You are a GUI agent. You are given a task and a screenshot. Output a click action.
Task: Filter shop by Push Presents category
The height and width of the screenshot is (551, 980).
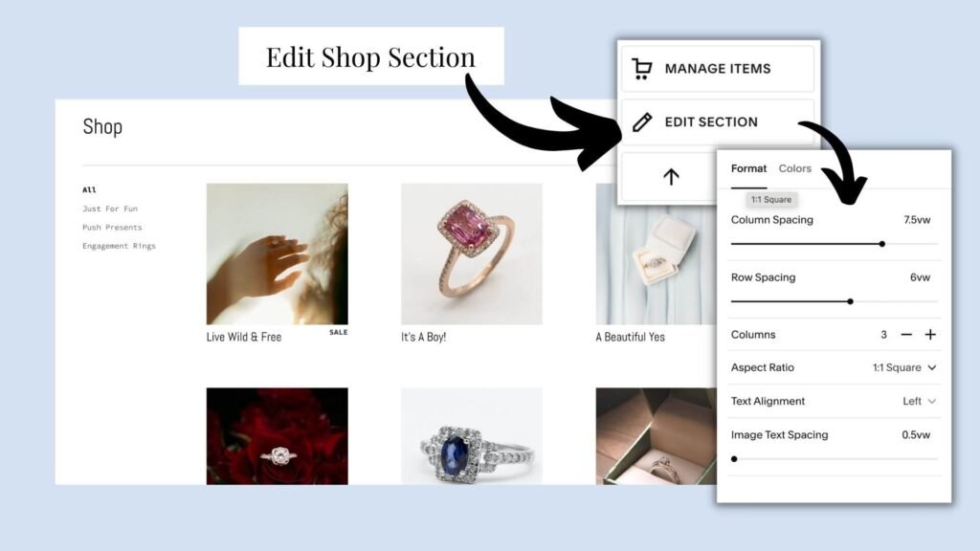click(x=112, y=228)
